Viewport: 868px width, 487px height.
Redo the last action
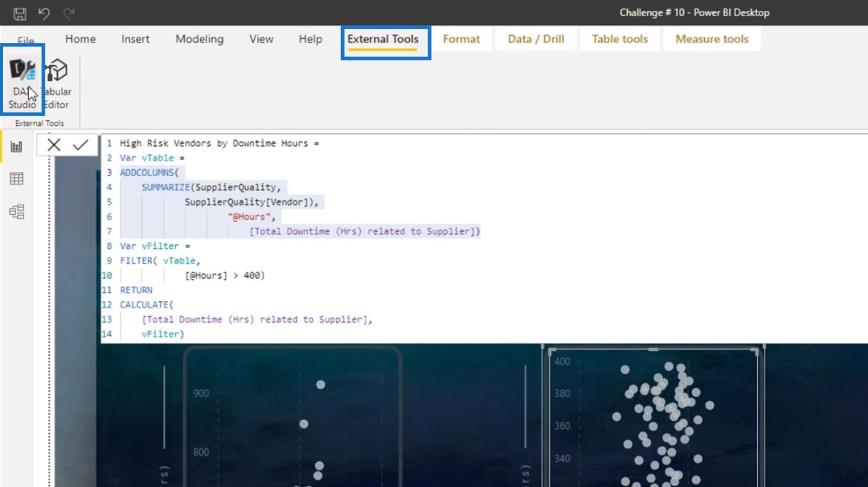68,14
